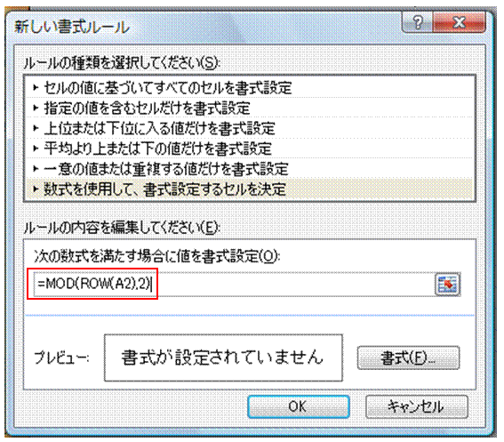Click arrow bullet beside 数式を使用して rule
This screenshot has height=442, width=504.
36,189
